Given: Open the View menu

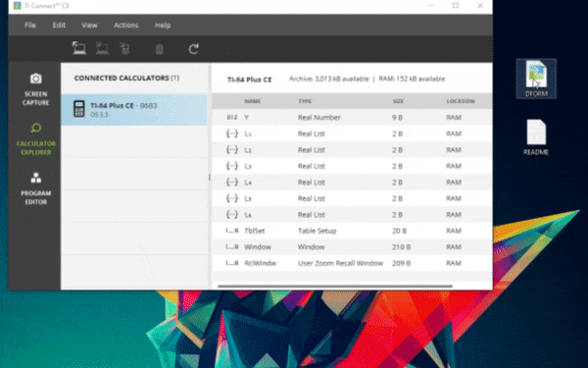Looking at the screenshot, I should click(89, 26).
